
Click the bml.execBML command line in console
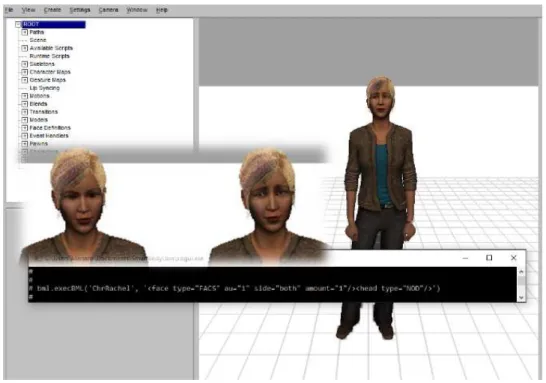pyautogui.click(x=238, y=288)
